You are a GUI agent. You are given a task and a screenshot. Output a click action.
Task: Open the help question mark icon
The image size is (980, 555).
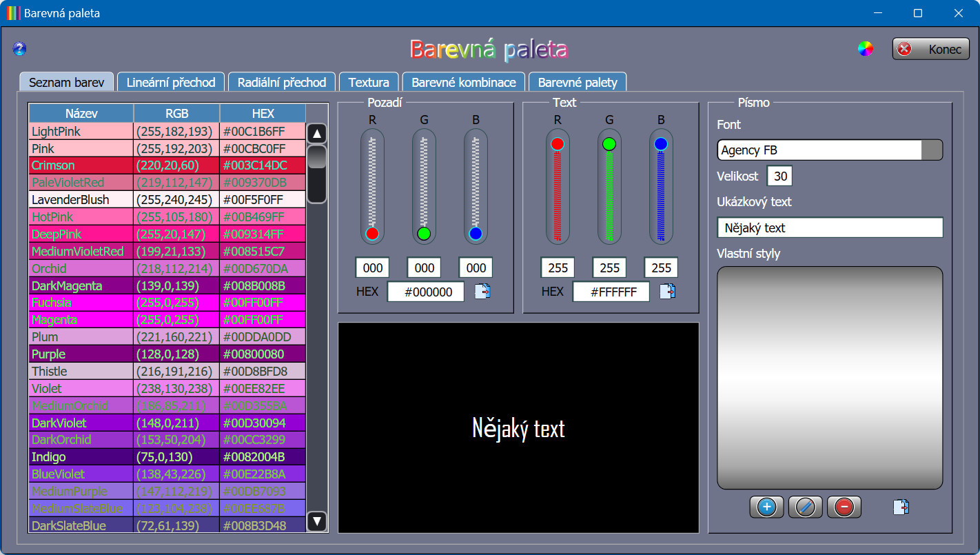(x=19, y=49)
